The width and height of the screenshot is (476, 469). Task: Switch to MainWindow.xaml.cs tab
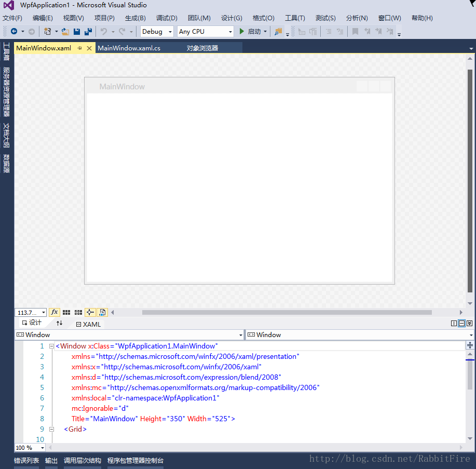coord(129,48)
